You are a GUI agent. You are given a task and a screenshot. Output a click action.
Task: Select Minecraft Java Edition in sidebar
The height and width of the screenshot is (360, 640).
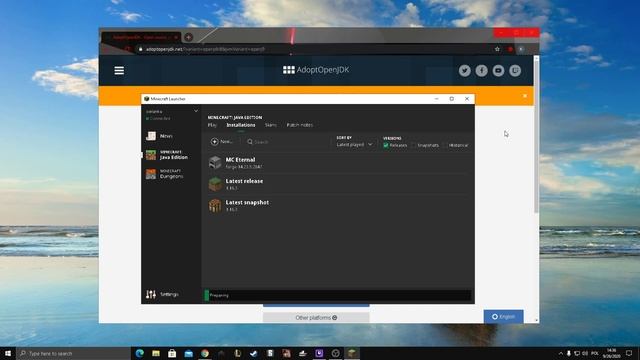(167, 155)
